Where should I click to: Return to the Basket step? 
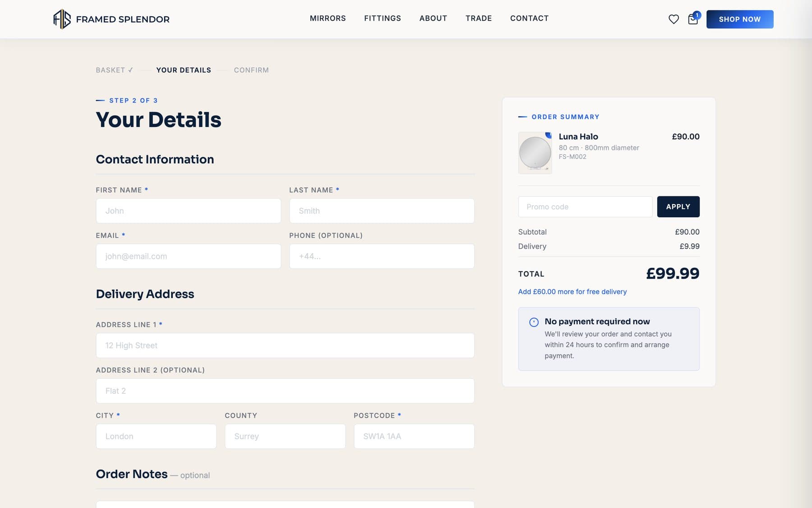[114, 70]
